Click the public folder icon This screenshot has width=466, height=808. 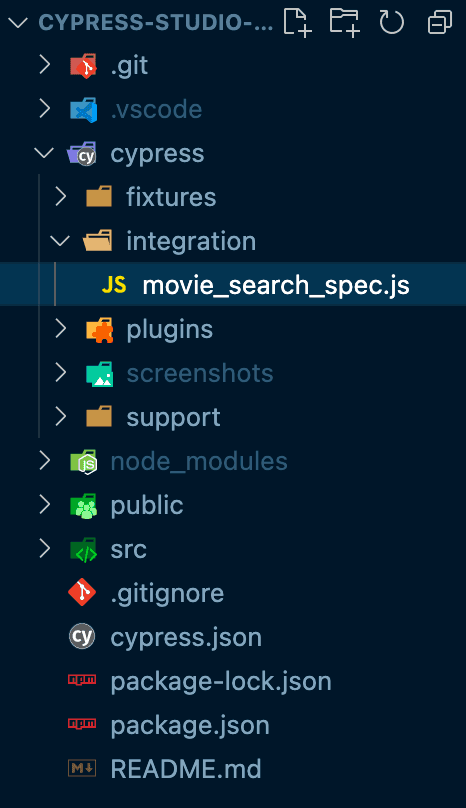(x=84, y=505)
